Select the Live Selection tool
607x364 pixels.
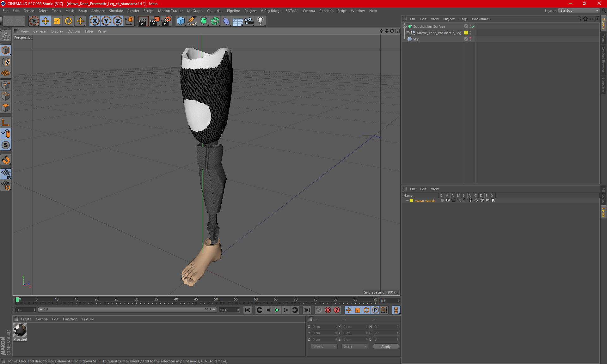(x=34, y=21)
